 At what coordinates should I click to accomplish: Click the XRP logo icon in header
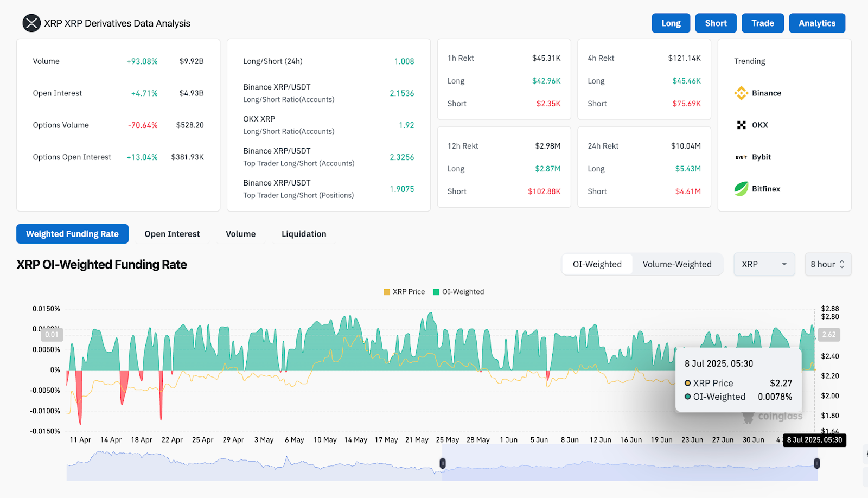[31, 23]
